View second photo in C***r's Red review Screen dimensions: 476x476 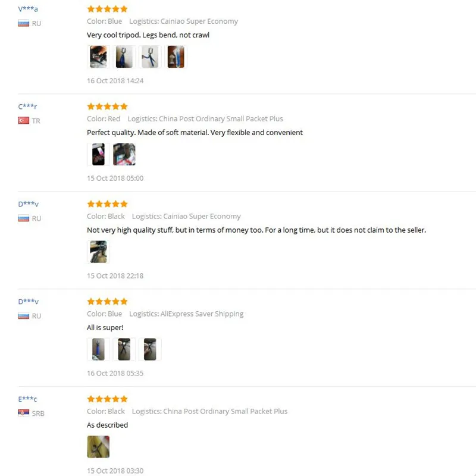[x=124, y=154]
